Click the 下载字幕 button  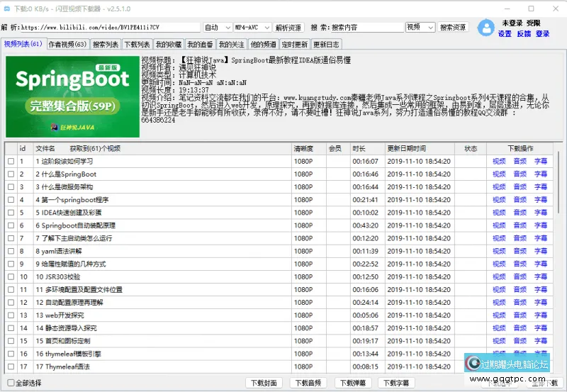(396, 383)
